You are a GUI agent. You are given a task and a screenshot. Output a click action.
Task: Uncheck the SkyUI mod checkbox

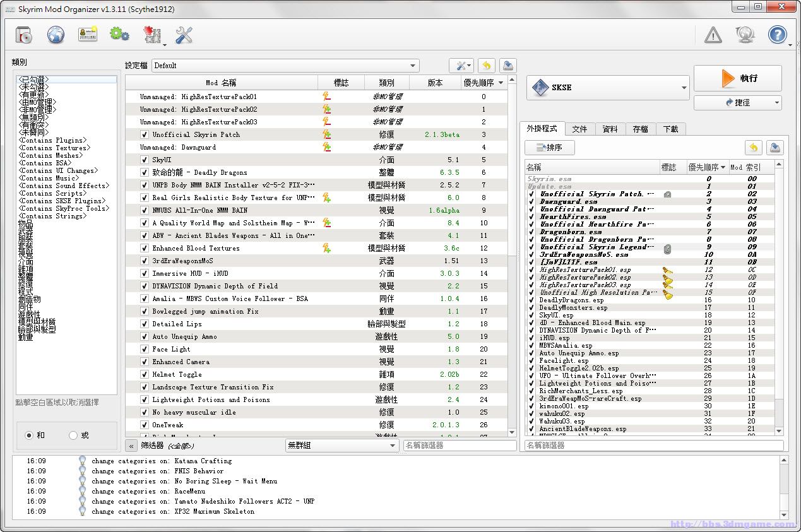(x=145, y=160)
